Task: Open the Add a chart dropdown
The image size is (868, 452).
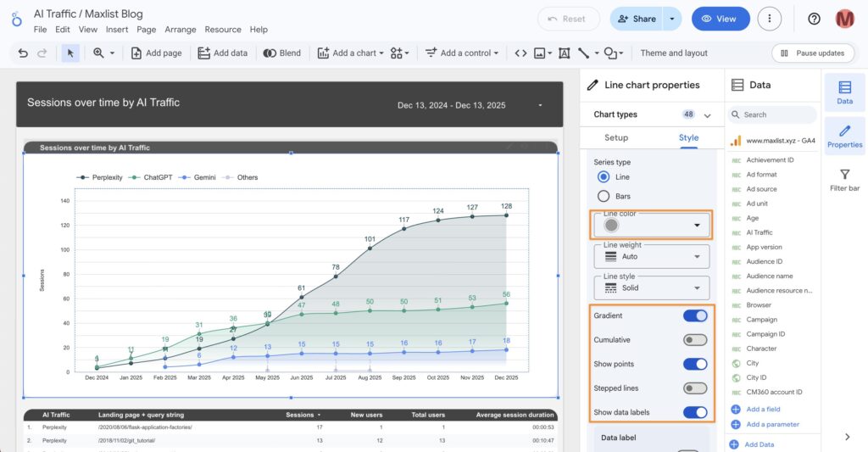Action: click(x=351, y=53)
